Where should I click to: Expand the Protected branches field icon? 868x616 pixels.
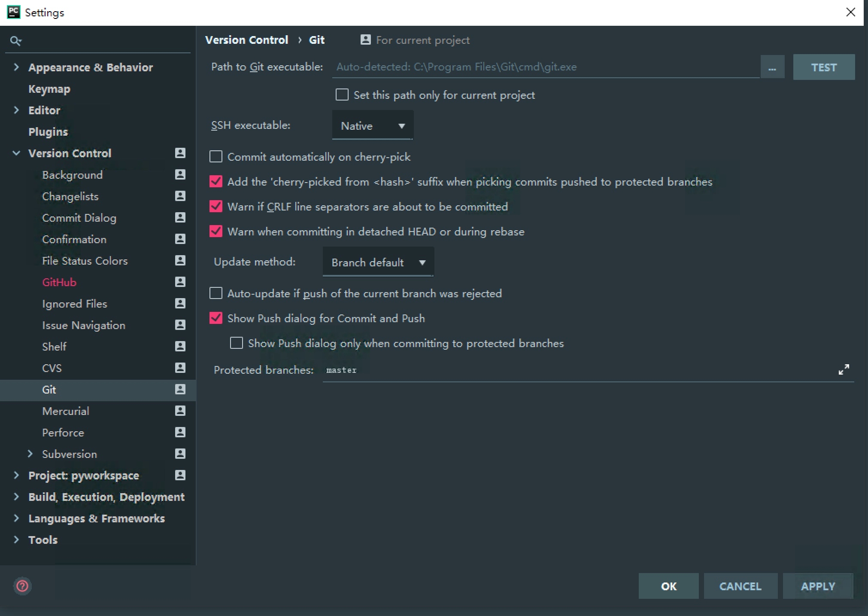coord(844,369)
